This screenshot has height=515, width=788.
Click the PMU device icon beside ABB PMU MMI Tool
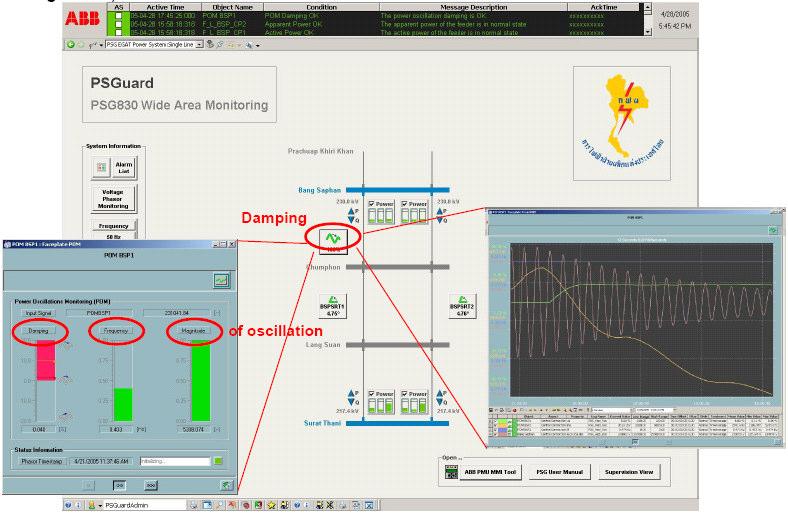click(x=451, y=472)
